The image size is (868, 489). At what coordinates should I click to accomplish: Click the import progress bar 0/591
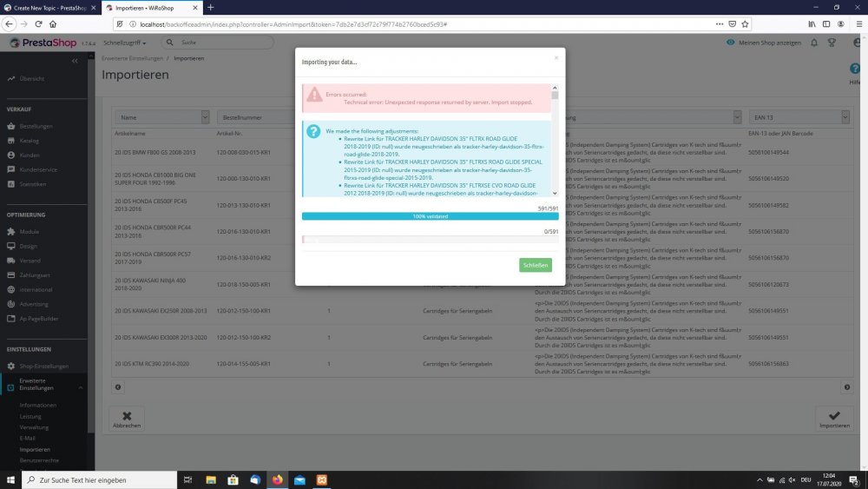click(431, 240)
